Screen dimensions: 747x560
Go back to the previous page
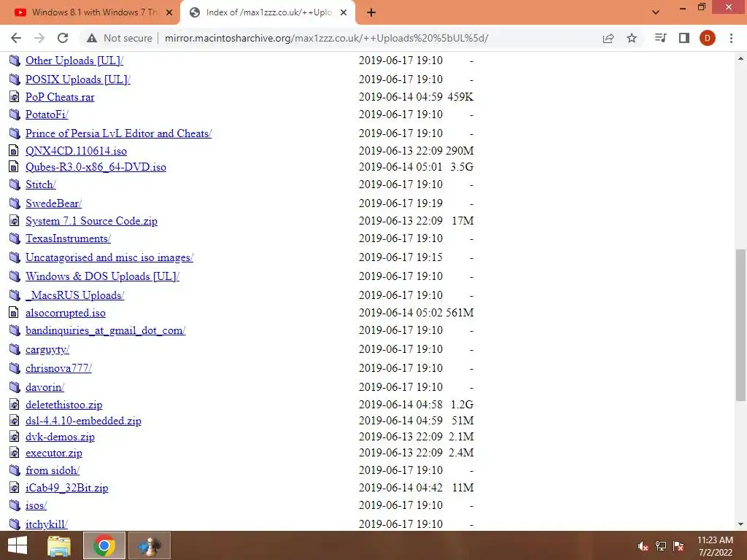tap(16, 38)
